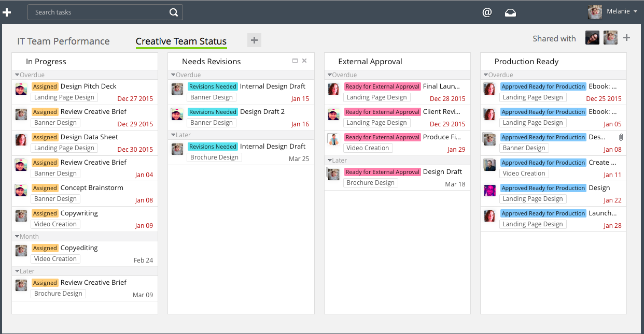Open the @ mentions icon
The width and height of the screenshot is (644, 334).
click(487, 12)
